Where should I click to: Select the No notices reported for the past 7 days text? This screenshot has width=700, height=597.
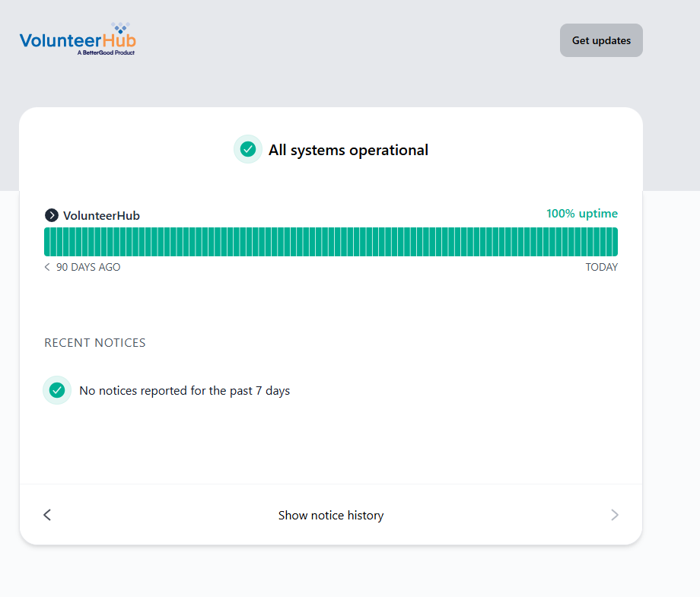coord(184,390)
